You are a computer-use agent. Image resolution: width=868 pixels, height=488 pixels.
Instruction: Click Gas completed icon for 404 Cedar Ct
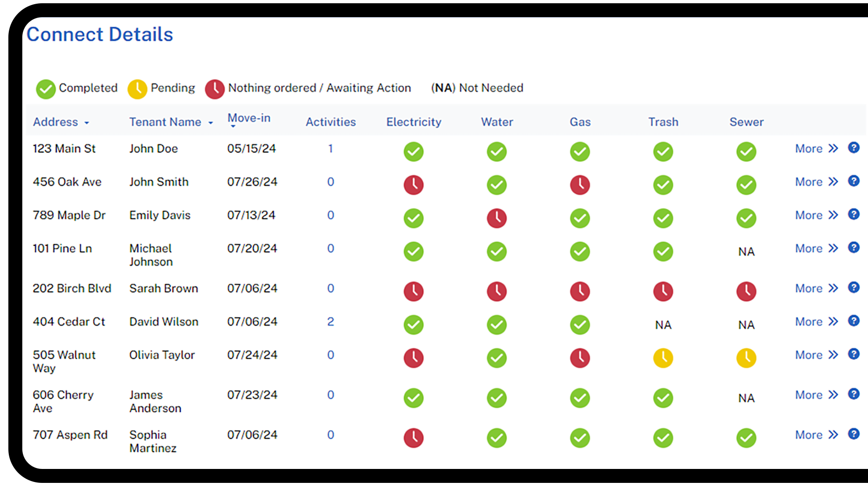(x=580, y=325)
